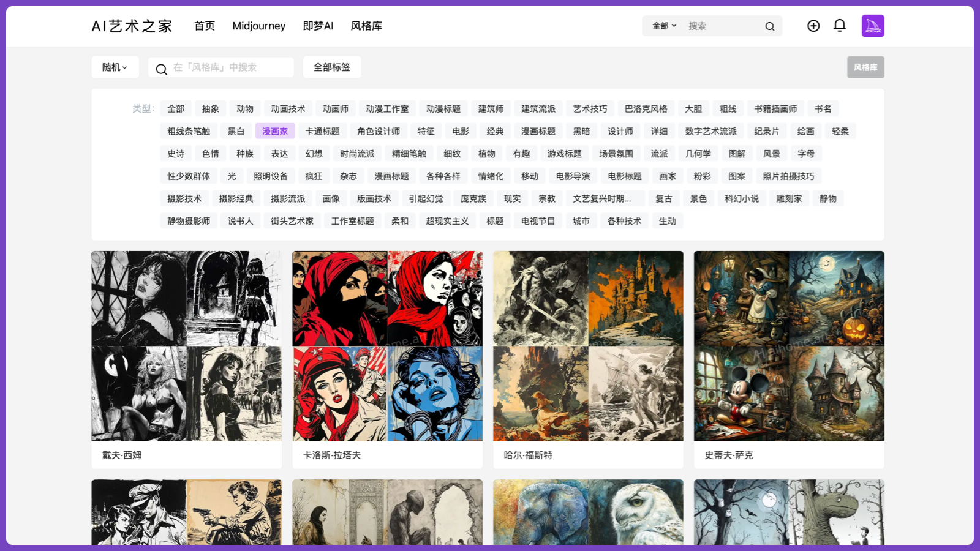Open notifications bell icon
Viewport: 980px width, 551px height.
click(840, 26)
